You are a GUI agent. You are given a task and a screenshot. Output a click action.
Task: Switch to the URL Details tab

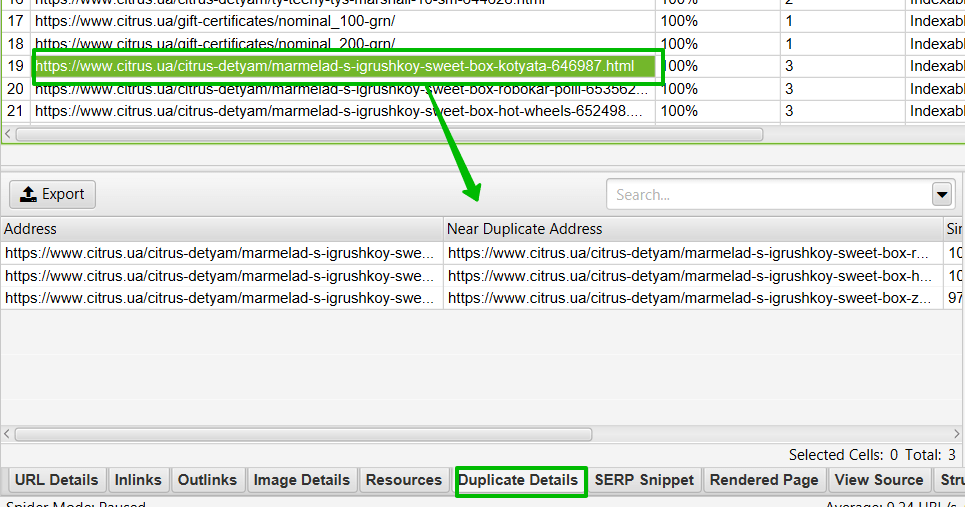57,480
